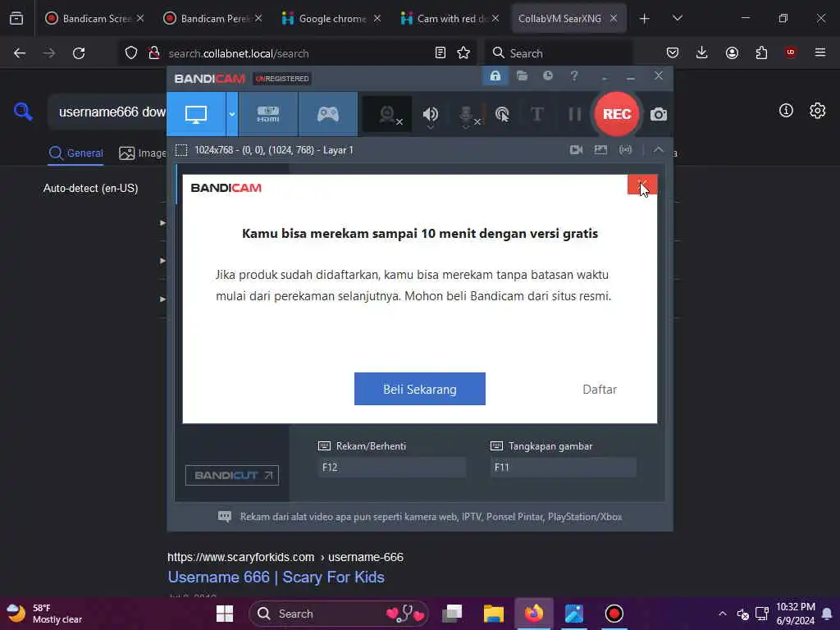This screenshot has height=630, width=840.
Task: Click the tracking protection shield icon
Action: 131,53
